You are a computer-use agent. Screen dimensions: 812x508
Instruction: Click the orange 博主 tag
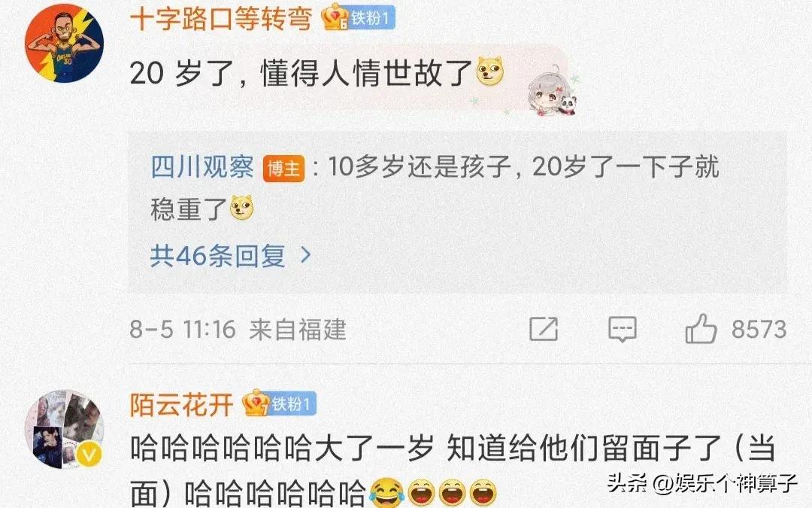pos(283,169)
